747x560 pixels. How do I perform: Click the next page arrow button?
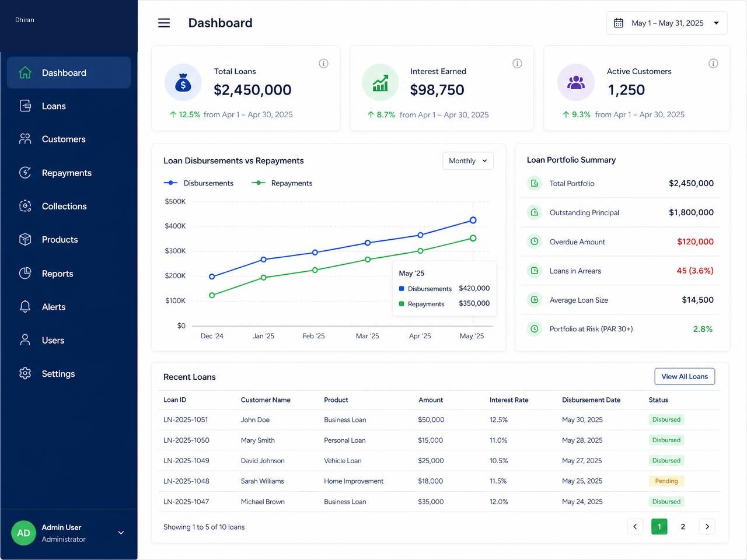click(x=707, y=527)
